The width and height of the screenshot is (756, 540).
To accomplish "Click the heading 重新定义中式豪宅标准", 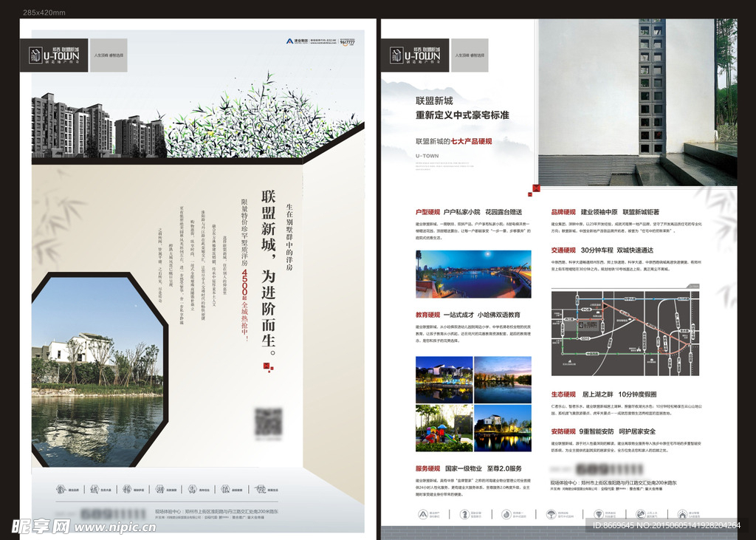I will pos(462,115).
